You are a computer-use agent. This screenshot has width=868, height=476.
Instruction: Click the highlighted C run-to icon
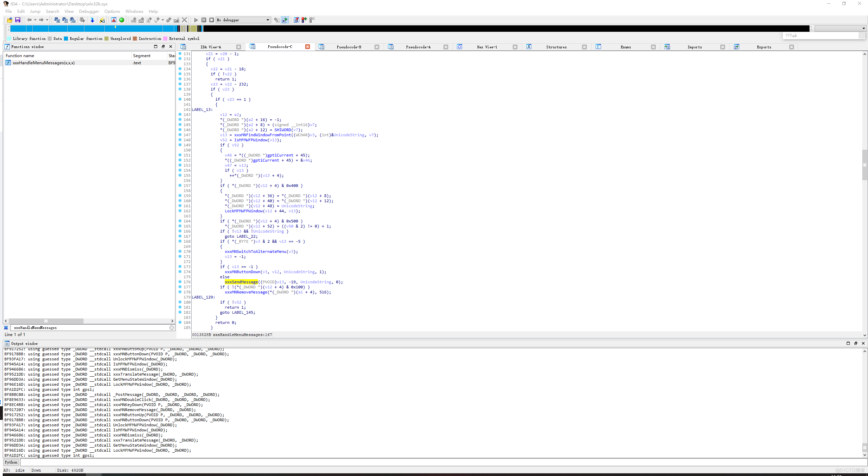point(285,20)
